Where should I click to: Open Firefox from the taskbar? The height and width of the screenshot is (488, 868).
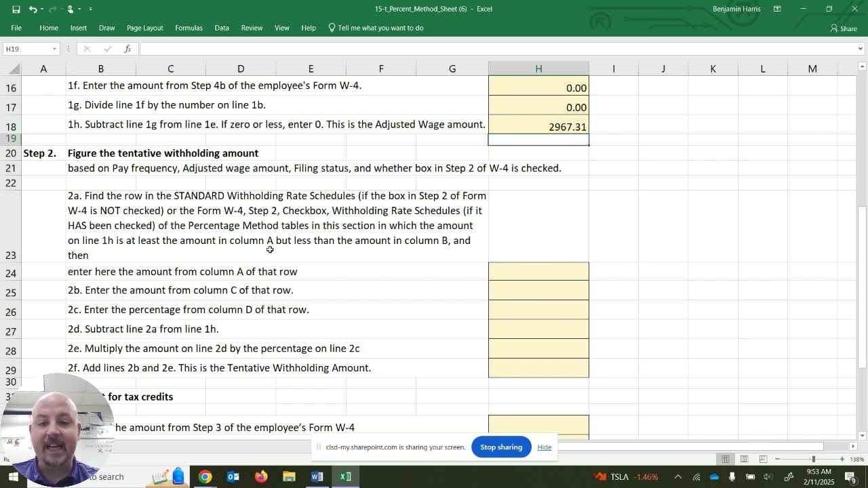point(261,477)
